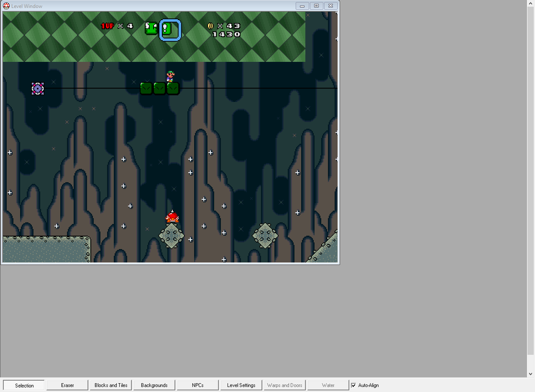Select the leftmost green platform block
Viewport: 535px width, 392px height.
pyautogui.click(x=146, y=89)
